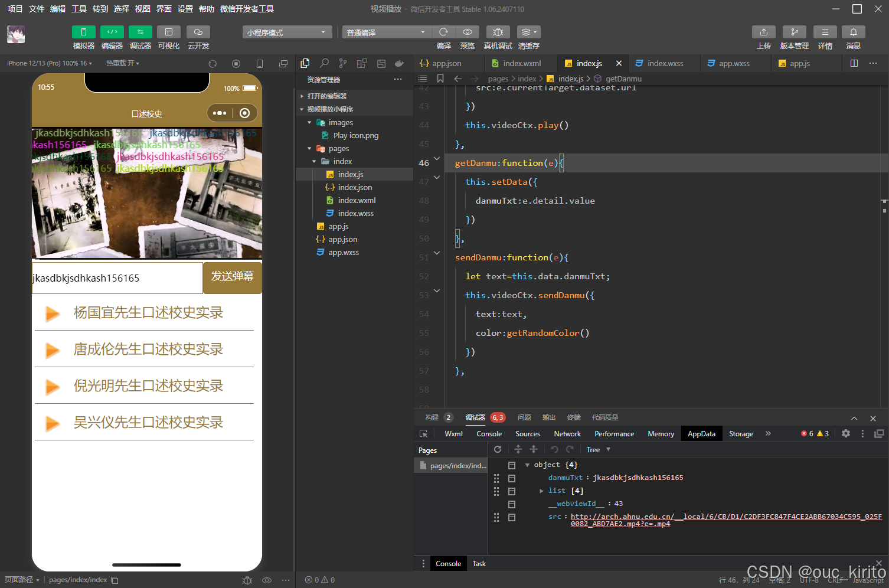Open the Tree view mode dropdown
889x588 pixels.
point(599,450)
